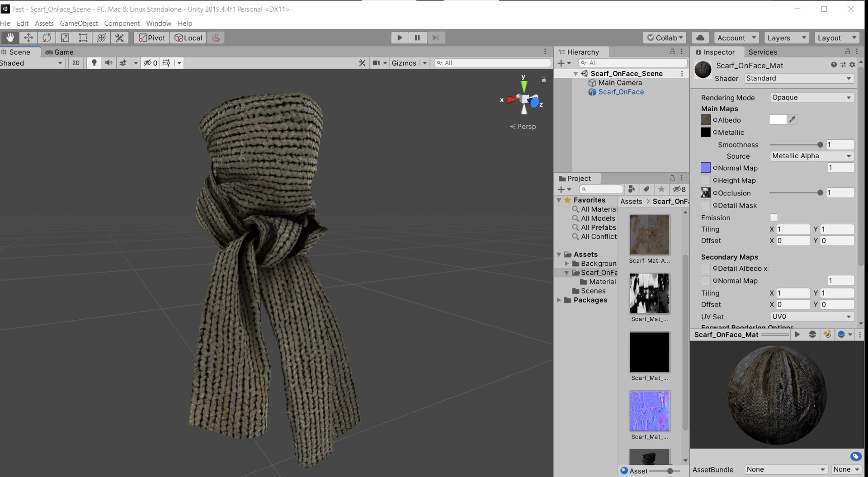868x477 pixels.
Task: Toggle scene lighting
Action: point(94,63)
